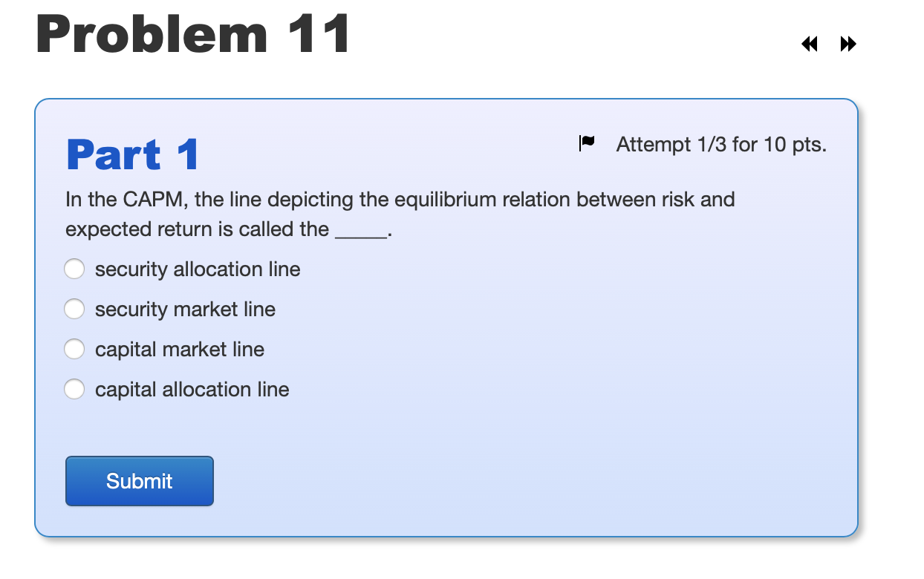This screenshot has width=924, height=579.
Task: Click the question text about CAPM
Action: (x=400, y=199)
